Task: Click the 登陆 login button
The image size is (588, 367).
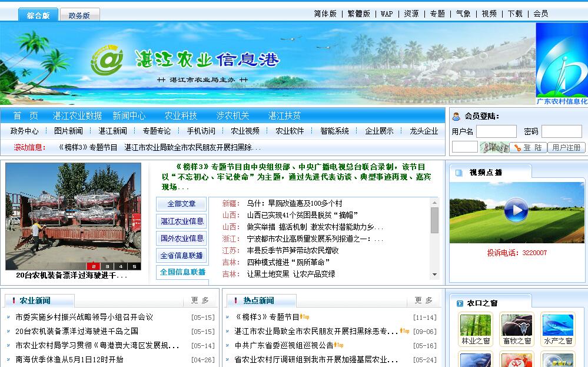Action: click(x=528, y=147)
